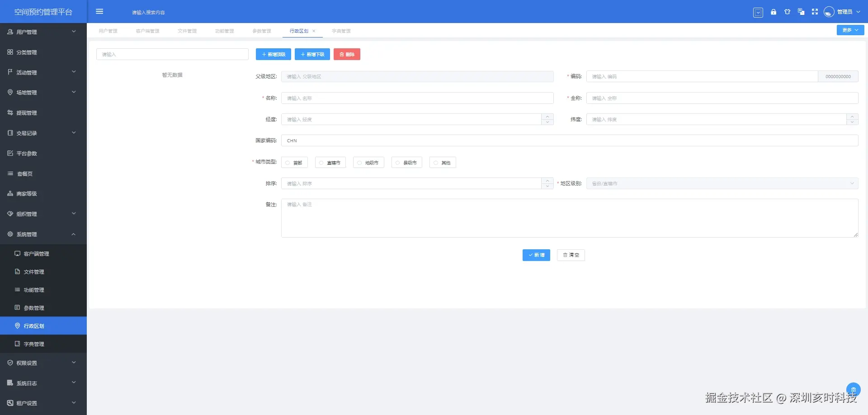Image resolution: width=868 pixels, height=415 pixels.
Task: Click the 清空 button
Action: click(571, 255)
